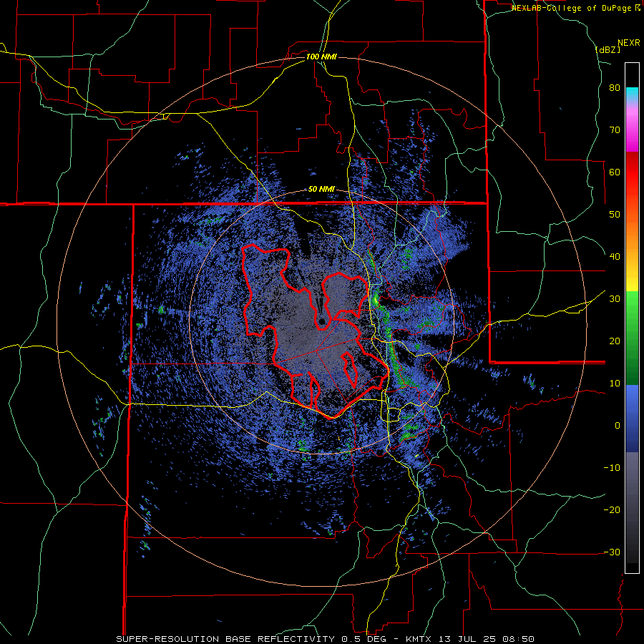This screenshot has height=644, width=644.
Task: Click the "100 NMI" range ring label
Action: (321, 57)
